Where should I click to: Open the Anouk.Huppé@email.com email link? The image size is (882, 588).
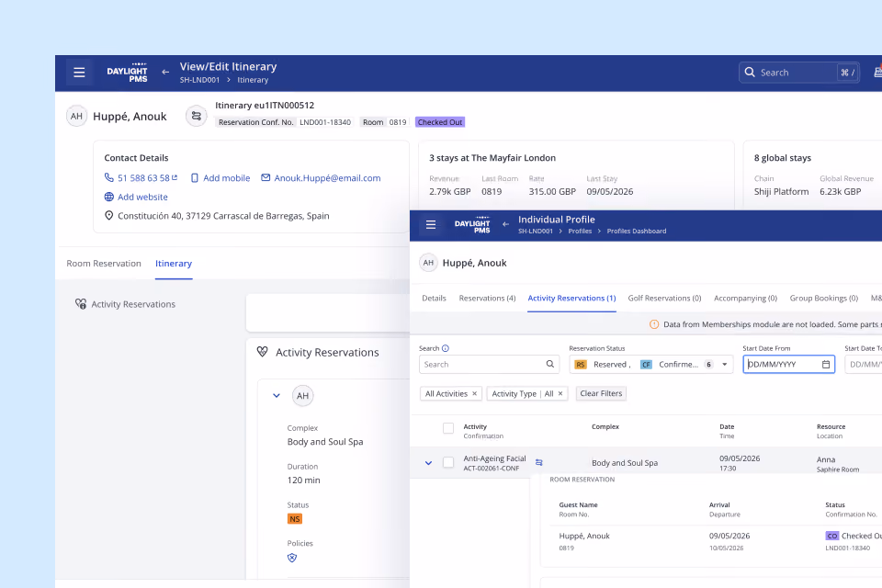click(327, 178)
